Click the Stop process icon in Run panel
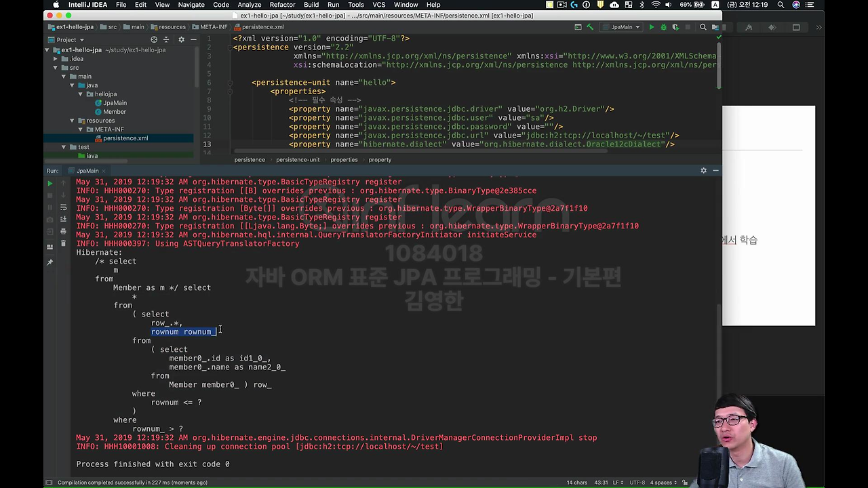 pyautogui.click(x=50, y=195)
